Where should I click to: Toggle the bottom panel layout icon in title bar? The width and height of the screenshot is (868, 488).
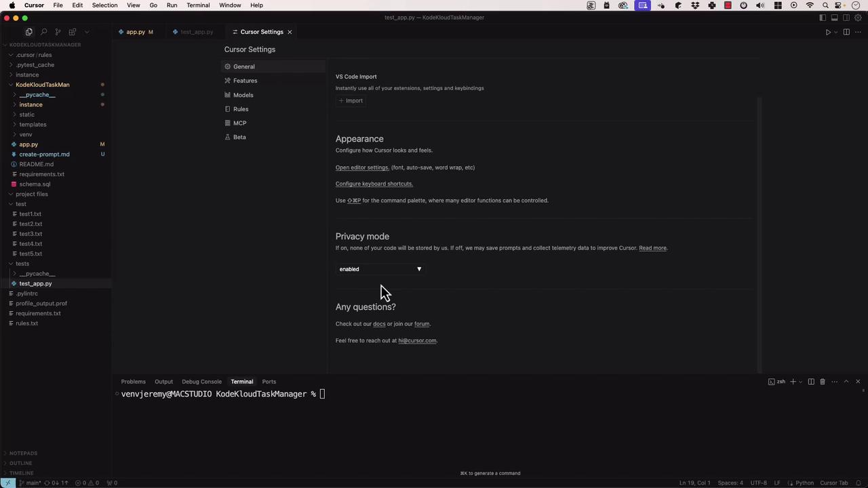(835, 18)
